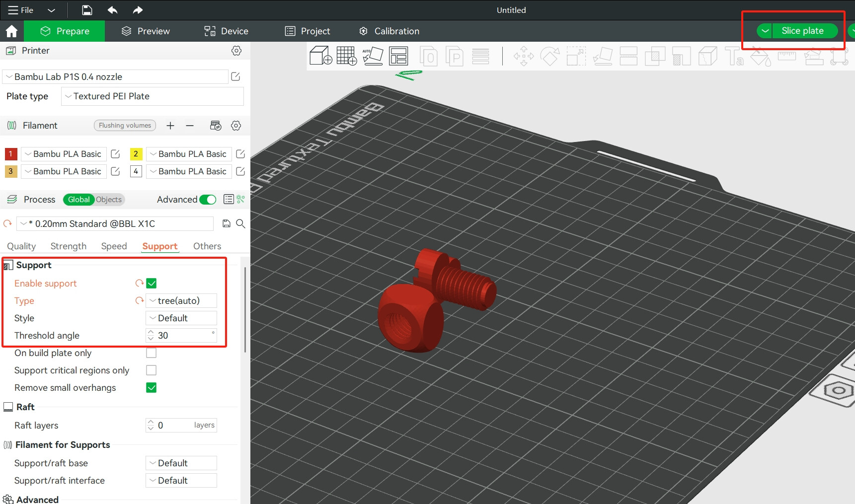This screenshot has width=855, height=504.
Task: Click the Undo arrow
Action: tap(112, 10)
